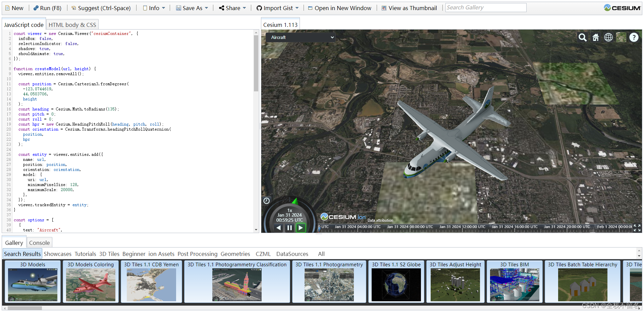Open 3D Tiles 1.1 Photogrammetry thumbnail
The image size is (644, 312).
point(329,281)
